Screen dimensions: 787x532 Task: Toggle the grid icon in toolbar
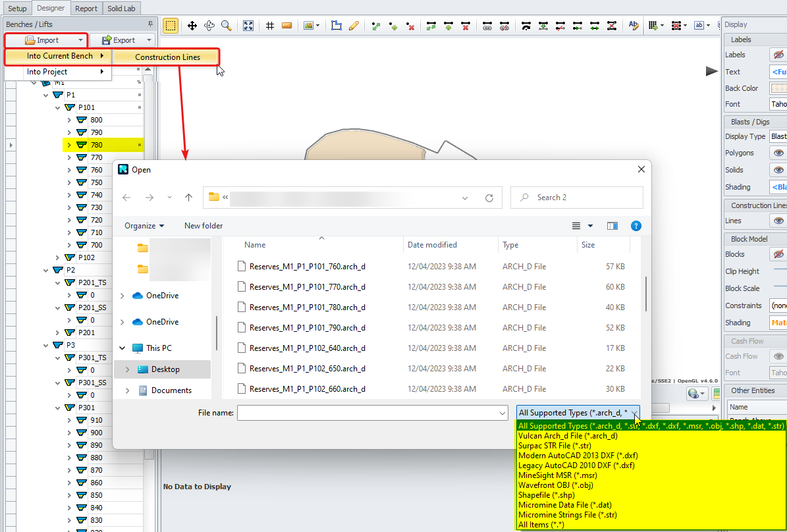270,26
